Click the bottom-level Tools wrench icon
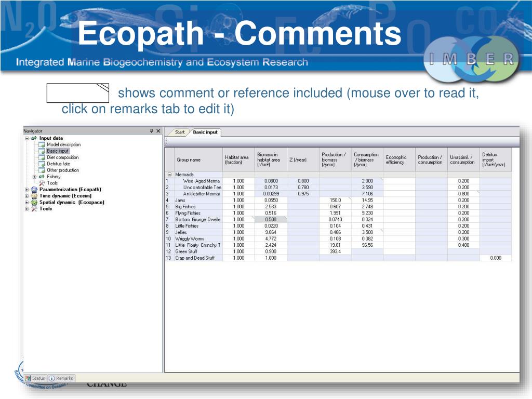This screenshot has height=399, width=532. pos(34,209)
